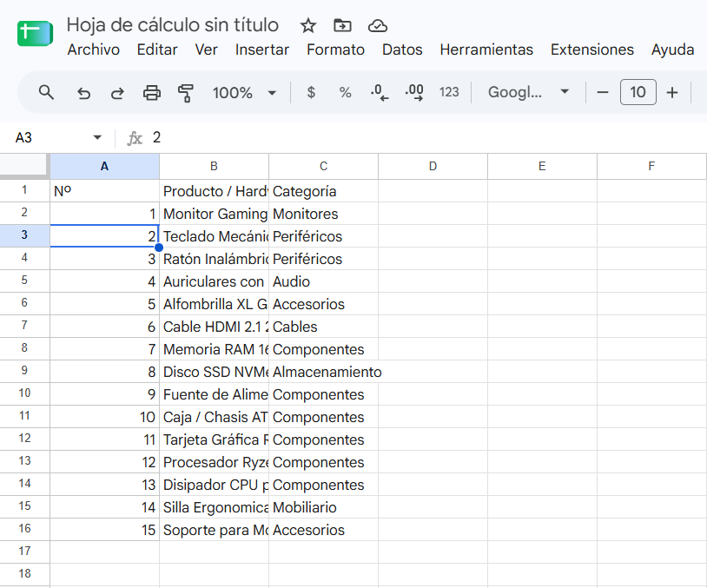Image resolution: width=707 pixels, height=588 pixels.
Task: Click cell with number 15
Action: coord(104,530)
